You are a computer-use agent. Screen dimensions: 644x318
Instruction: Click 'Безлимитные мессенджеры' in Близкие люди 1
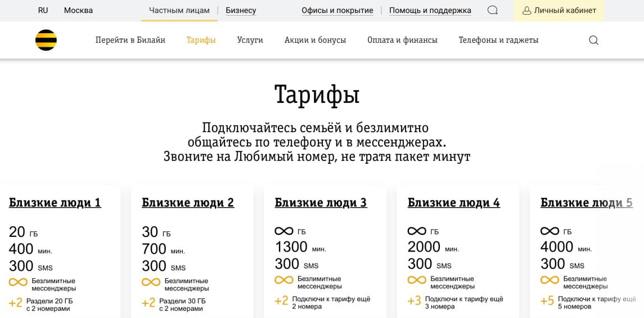(x=53, y=284)
